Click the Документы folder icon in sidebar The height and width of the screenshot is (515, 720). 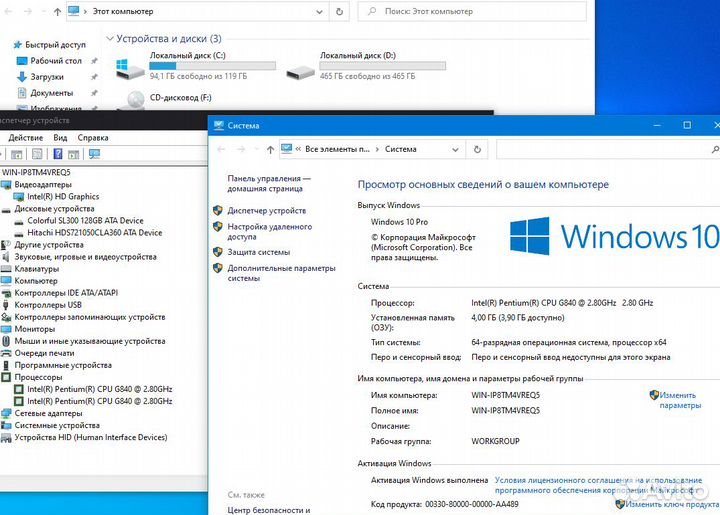click(x=22, y=93)
